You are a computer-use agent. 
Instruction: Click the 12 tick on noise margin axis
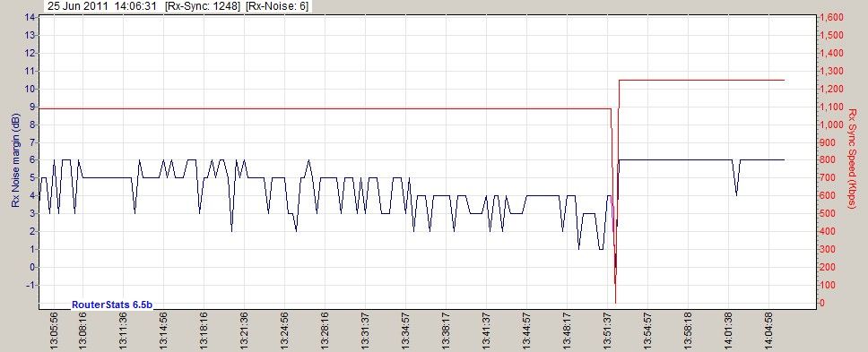pos(30,53)
